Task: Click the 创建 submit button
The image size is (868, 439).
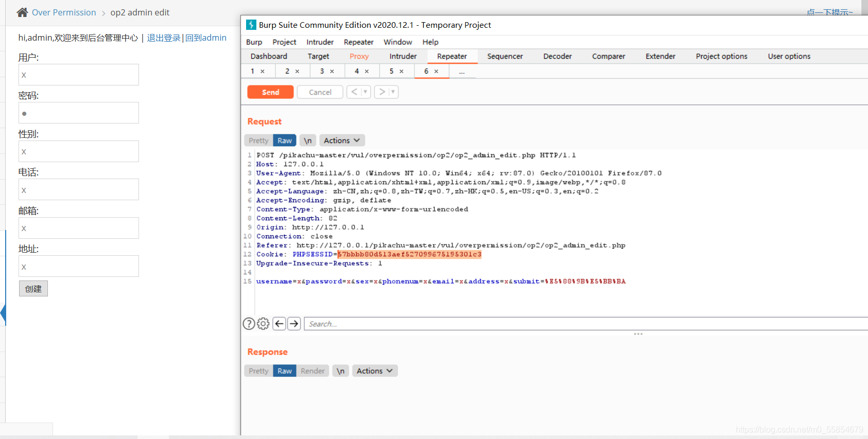Action: [x=33, y=289]
